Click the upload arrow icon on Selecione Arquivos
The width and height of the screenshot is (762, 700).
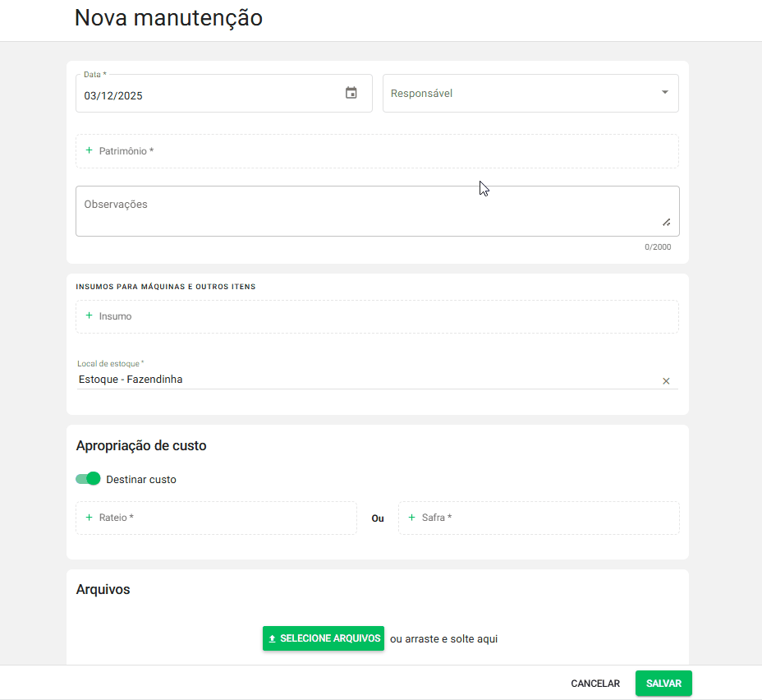click(273, 638)
